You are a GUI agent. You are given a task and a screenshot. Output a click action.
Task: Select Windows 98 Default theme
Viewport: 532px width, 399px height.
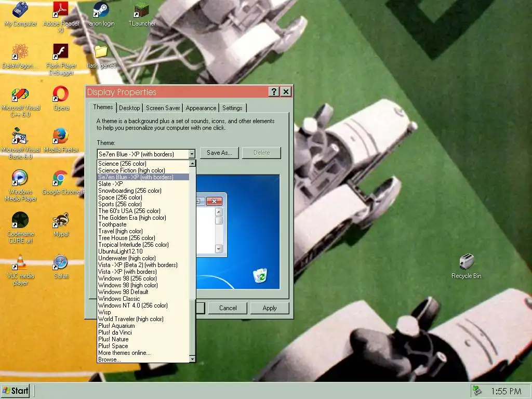tap(143, 292)
